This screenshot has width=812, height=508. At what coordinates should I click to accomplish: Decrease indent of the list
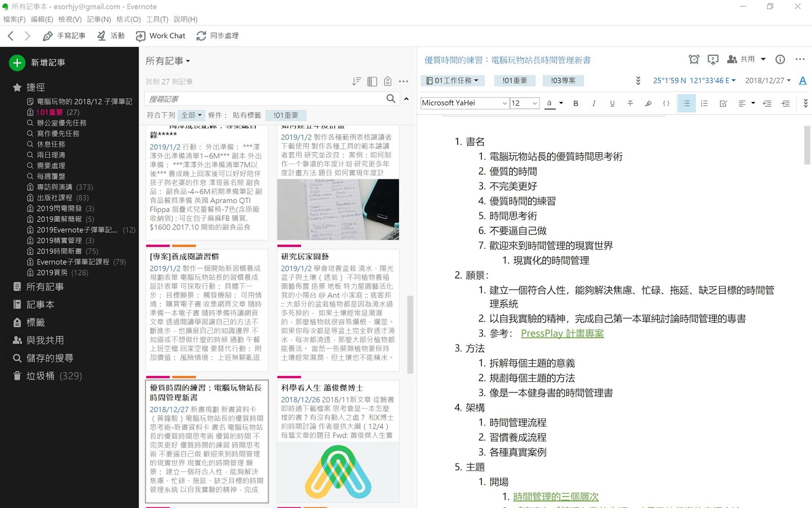767,103
